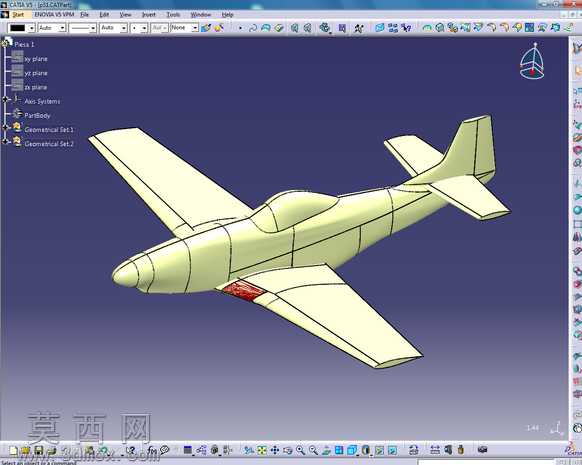Open the Window menu
This screenshot has width=582, height=465.
pyautogui.click(x=200, y=15)
